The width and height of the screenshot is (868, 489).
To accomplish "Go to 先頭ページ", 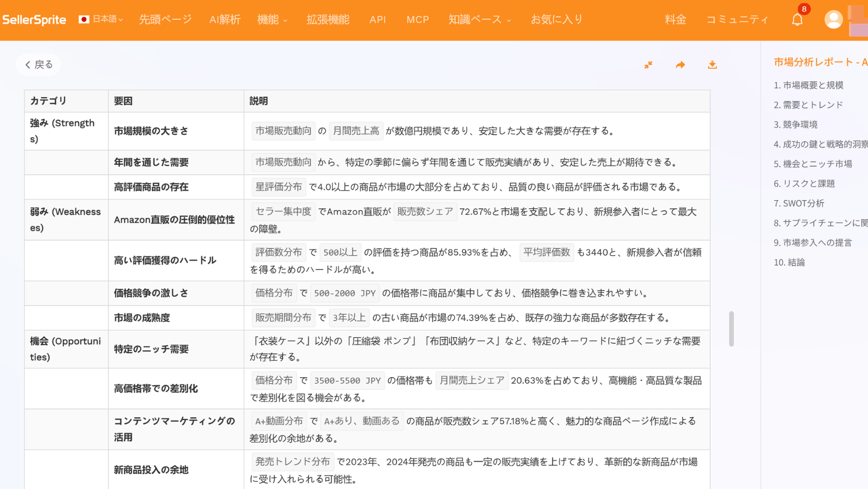I will tap(166, 20).
